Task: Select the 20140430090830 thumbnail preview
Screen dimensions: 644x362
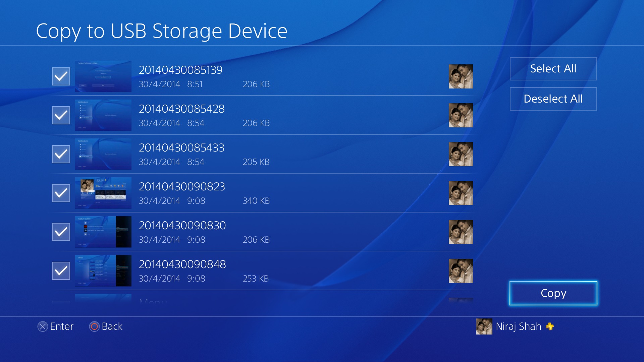Action: (x=103, y=232)
